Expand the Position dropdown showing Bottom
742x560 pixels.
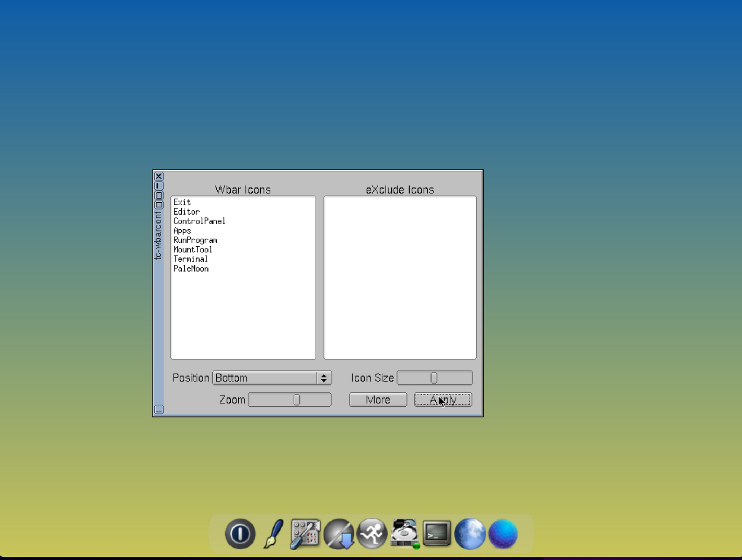pyautogui.click(x=272, y=378)
